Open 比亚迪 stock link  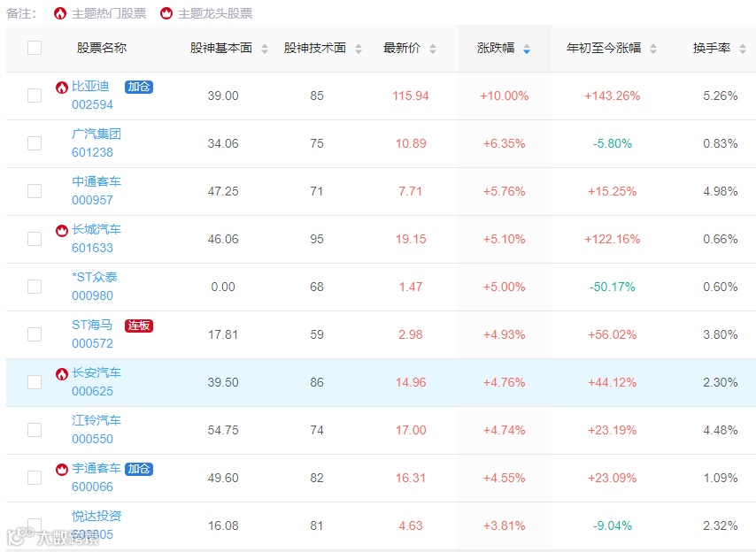coord(90,86)
